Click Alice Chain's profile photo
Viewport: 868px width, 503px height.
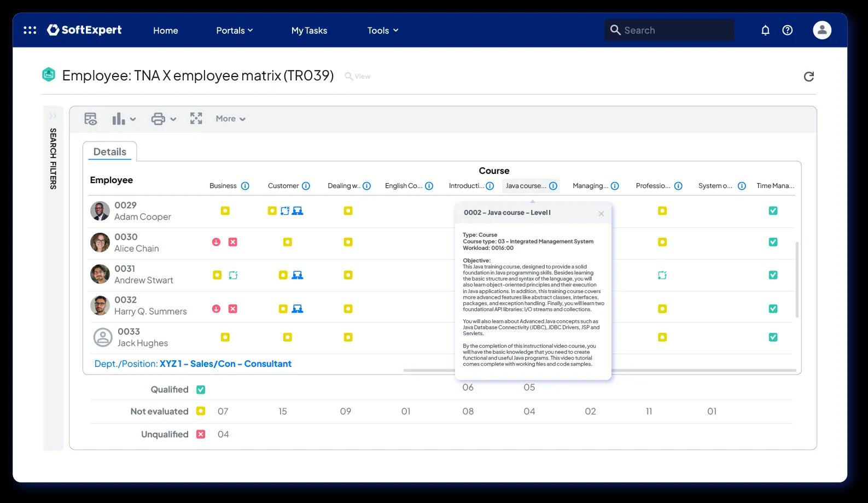(100, 242)
